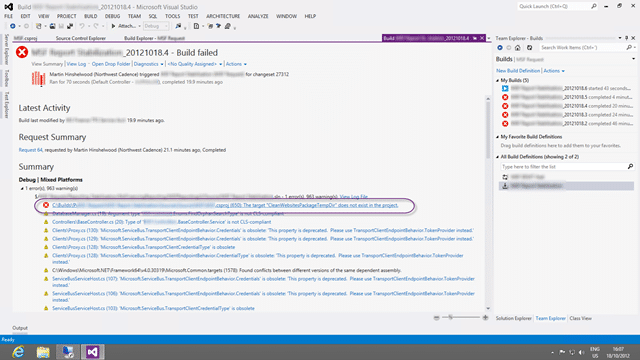Click the navigate backward toolbar icon
The width and height of the screenshot is (640, 360).
pos(13,26)
